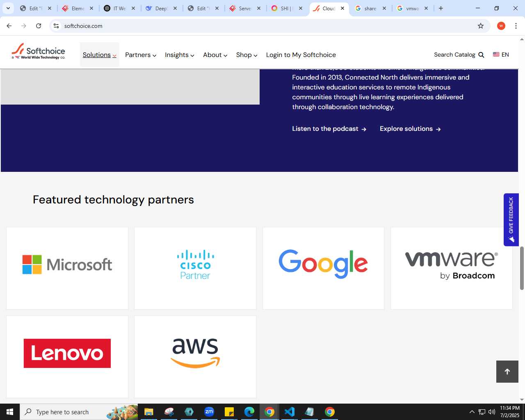Click the volume icon in system tray
The height and width of the screenshot is (420, 525).
point(492,412)
